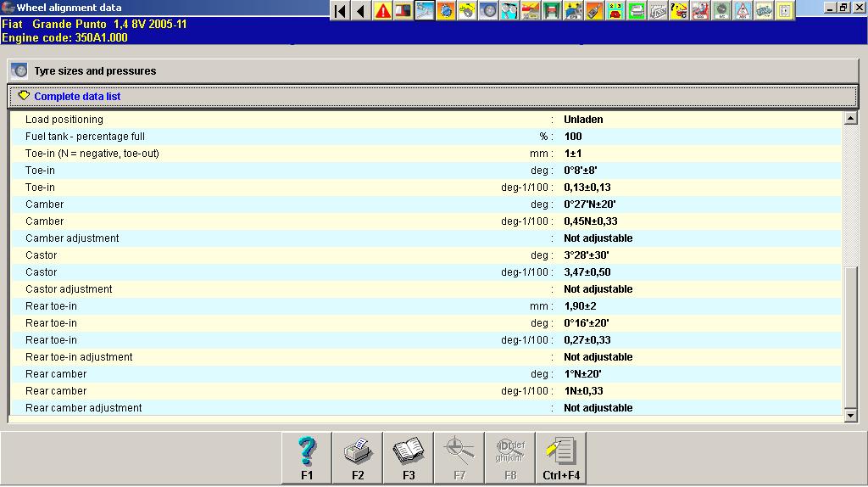868x487 pixels.
Task: Click the F1 help question mark button
Action: point(307,457)
